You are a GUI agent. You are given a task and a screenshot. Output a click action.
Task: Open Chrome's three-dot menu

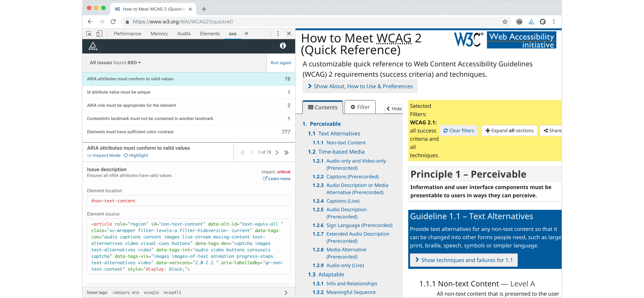(554, 22)
